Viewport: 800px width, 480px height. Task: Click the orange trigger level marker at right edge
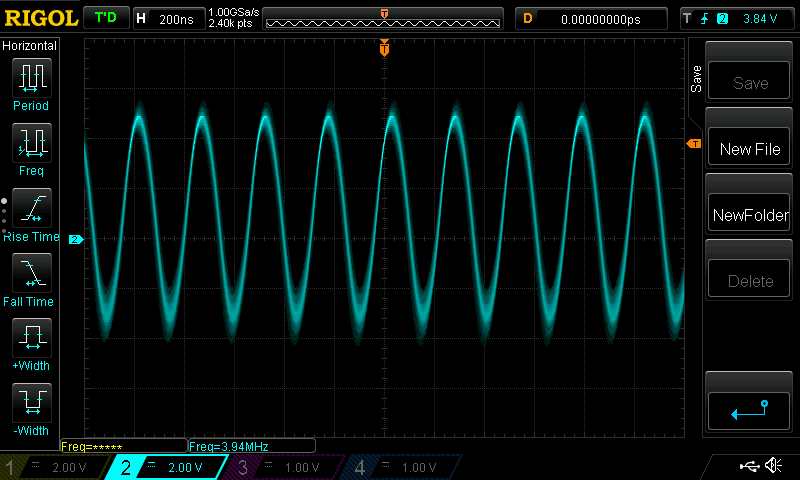coord(693,144)
